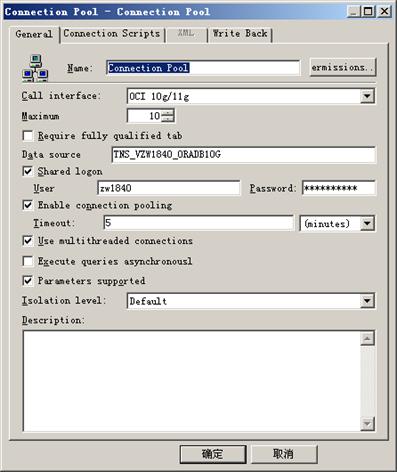Expand the Isolation level dropdown
397x472 pixels.
(x=367, y=301)
